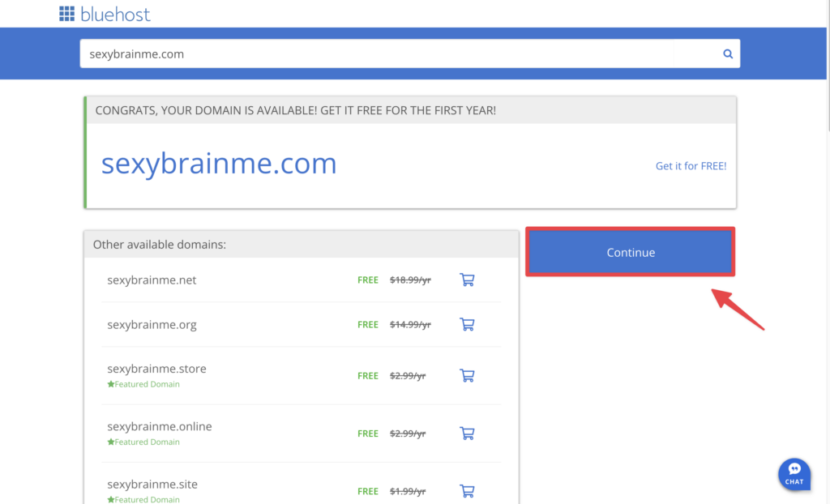This screenshot has width=830, height=504.
Task: Open the live chat bubble
Action: (x=794, y=474)
